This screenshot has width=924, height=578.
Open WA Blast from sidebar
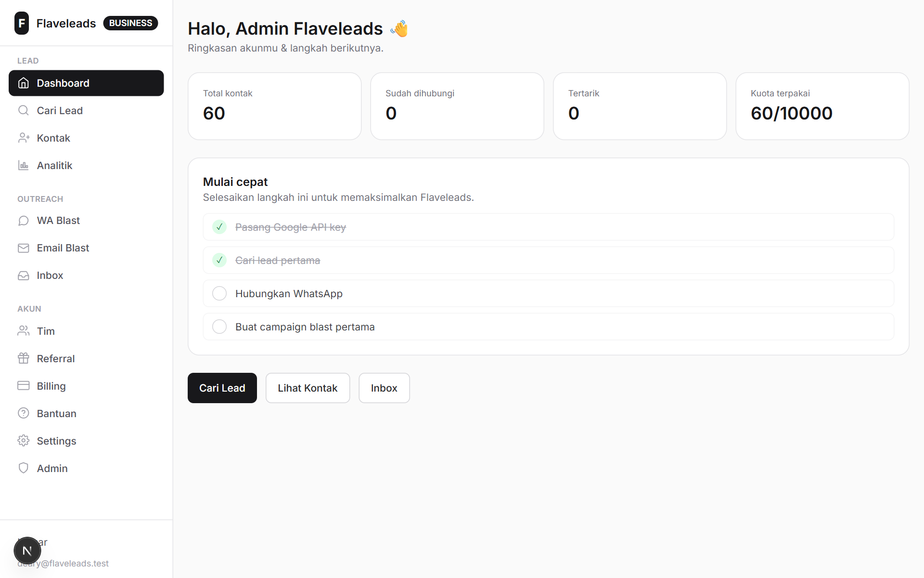point(86,220)
